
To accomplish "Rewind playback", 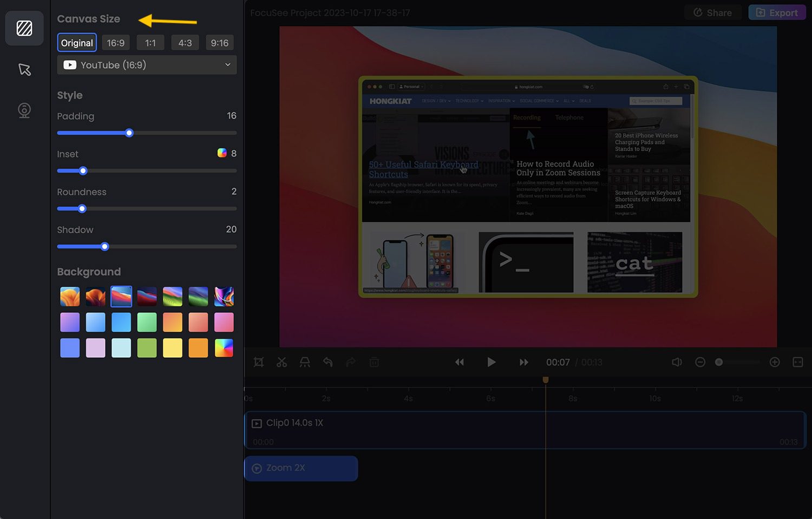I will 460,362.
